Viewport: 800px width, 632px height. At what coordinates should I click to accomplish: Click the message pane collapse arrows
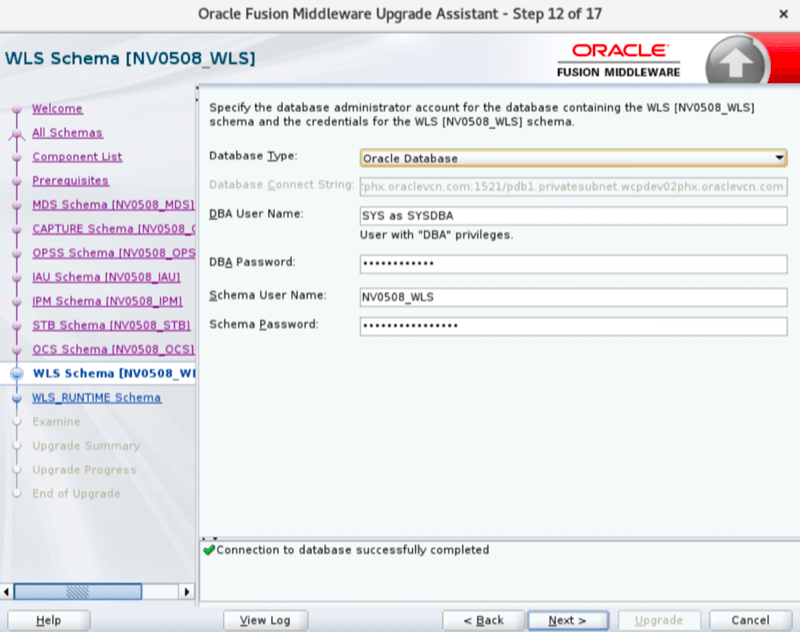pos(209,538)
